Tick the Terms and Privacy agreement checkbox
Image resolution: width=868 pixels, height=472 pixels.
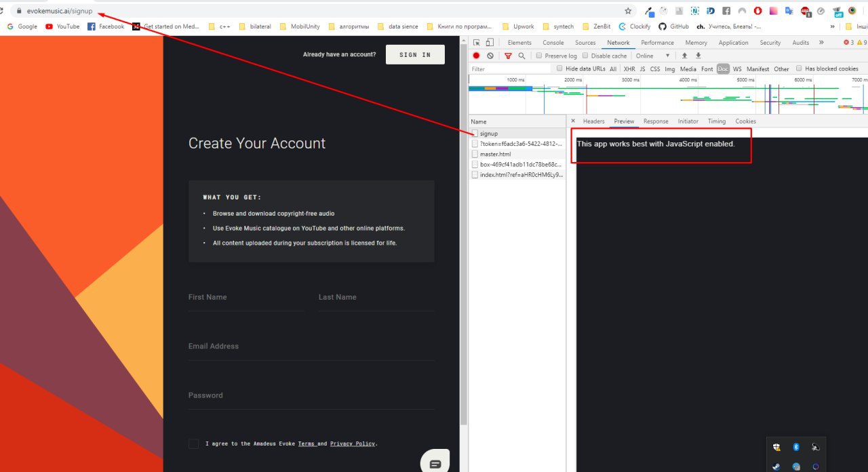pyautogui.click(x=193, y=444)
